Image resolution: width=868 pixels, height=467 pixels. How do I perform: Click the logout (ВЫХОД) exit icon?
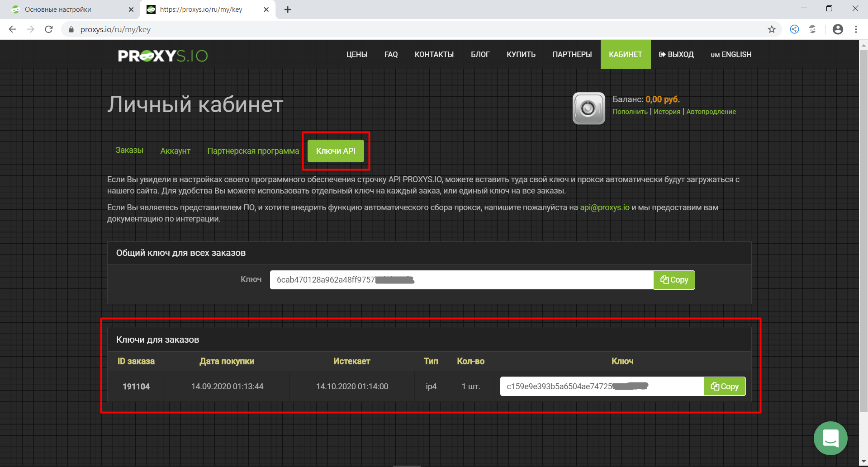(x=662, y=54)
